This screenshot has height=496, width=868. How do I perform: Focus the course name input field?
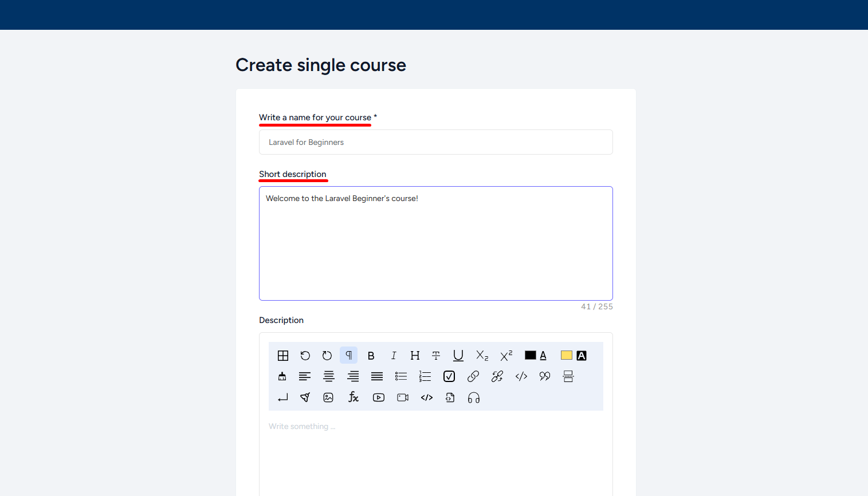click(x=436, y=142)
